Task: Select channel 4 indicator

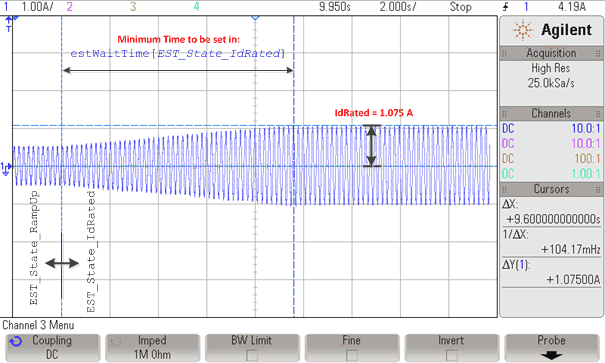Action: [196, 7]
